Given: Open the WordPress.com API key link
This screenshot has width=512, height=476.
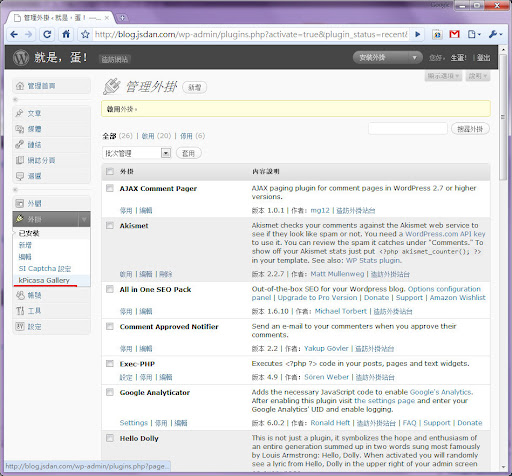Looking at the screenshot, I should [445, 234].
